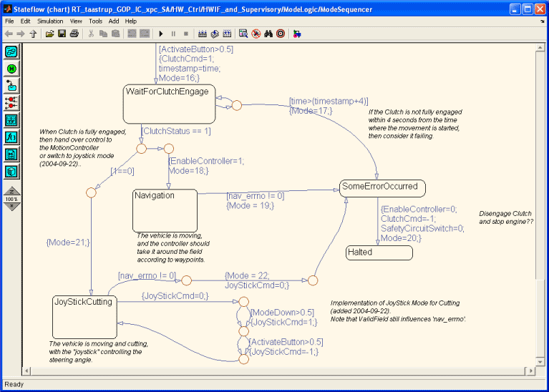Screen dimensions: 549x392
Task: Select the {EnableController=1; Mode=18;} label
Action: pos(206,166)
